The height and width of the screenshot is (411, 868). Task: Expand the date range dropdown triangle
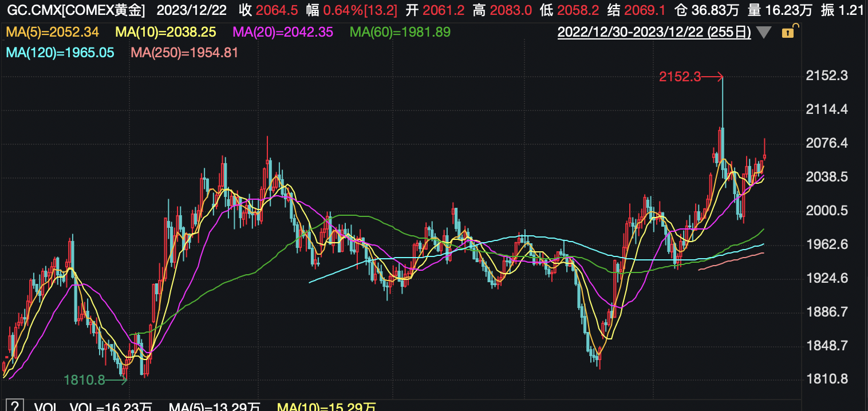(764, 33)
